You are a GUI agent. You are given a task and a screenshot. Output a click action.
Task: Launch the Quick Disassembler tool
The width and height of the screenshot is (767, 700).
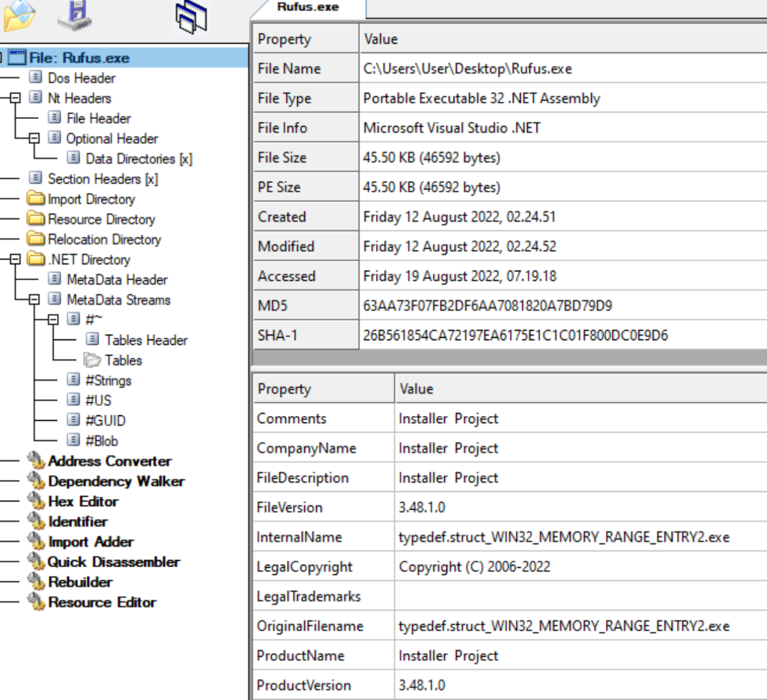click(113, 562)
